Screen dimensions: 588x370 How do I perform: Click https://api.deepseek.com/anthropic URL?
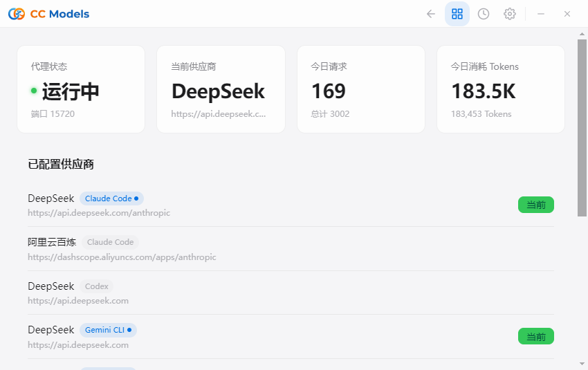(99, 213)
